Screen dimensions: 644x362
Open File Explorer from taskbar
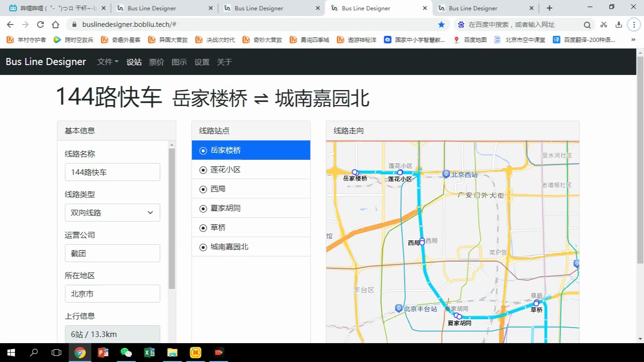click(x=172, y=352)
